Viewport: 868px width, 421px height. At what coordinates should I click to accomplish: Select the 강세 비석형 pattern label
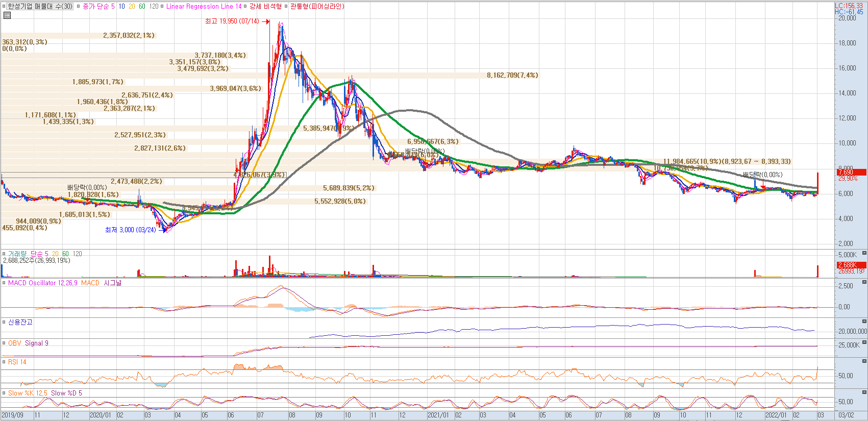tap(265, 7)
